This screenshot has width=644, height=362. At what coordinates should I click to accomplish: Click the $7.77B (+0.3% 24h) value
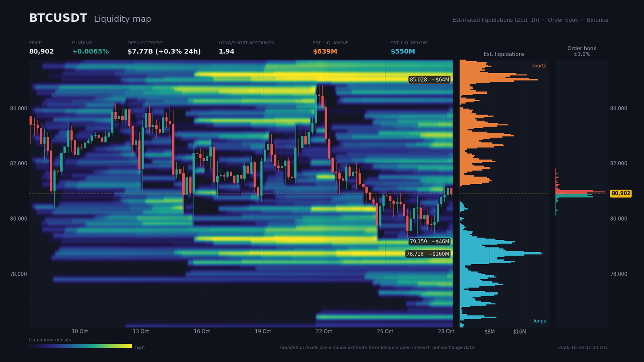(x=164, y=51)
